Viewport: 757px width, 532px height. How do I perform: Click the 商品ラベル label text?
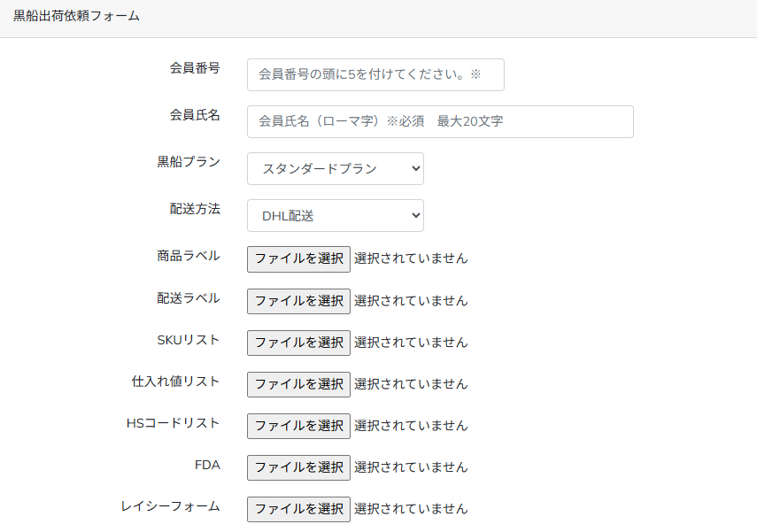(189, 256)
